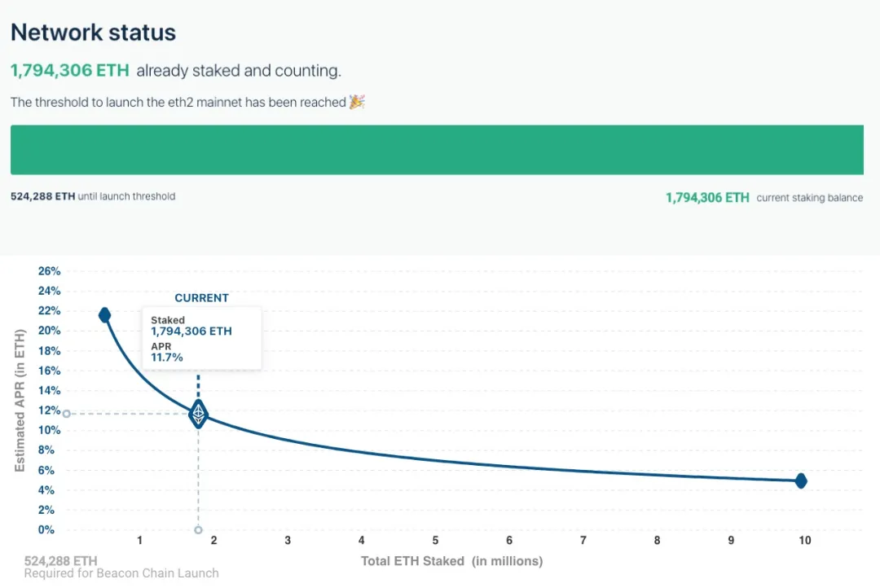Click the Staked 1,794,306 ETH tooltip value
Image resolution: width=880 pixels, height=588 pixels.
tap(191, 331)
